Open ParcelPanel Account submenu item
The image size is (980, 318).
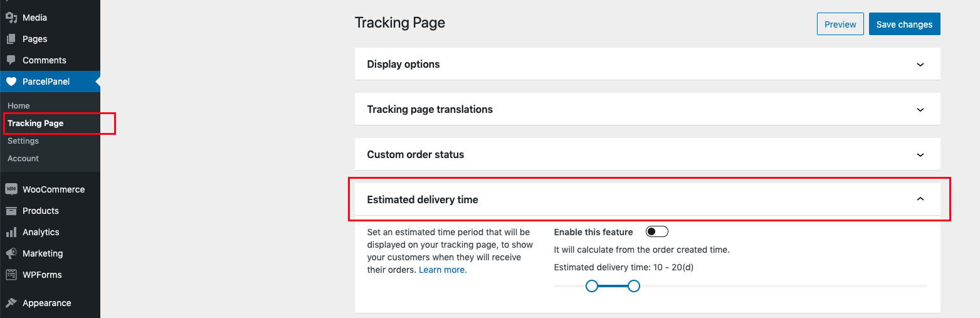click(23, 159)
